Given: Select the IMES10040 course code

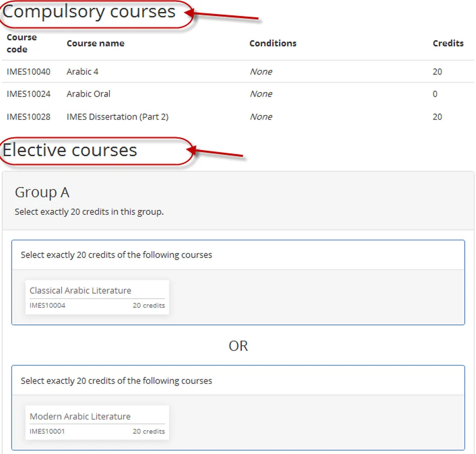Looking at the screenshot, I should [29, 72].
